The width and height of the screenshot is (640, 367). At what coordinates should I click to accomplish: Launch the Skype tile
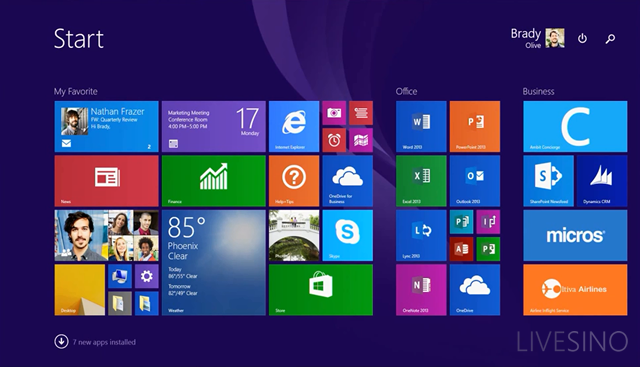point(347,236)
